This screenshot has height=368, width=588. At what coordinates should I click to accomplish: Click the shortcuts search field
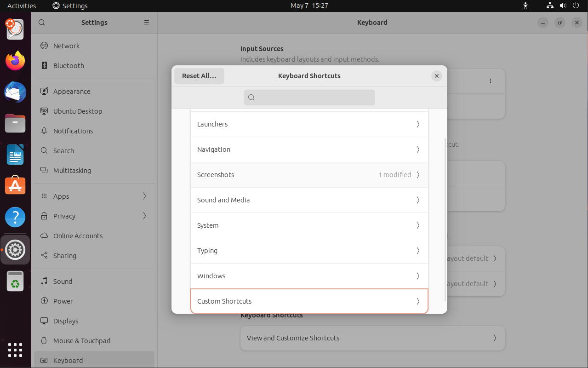coord(309,98)
